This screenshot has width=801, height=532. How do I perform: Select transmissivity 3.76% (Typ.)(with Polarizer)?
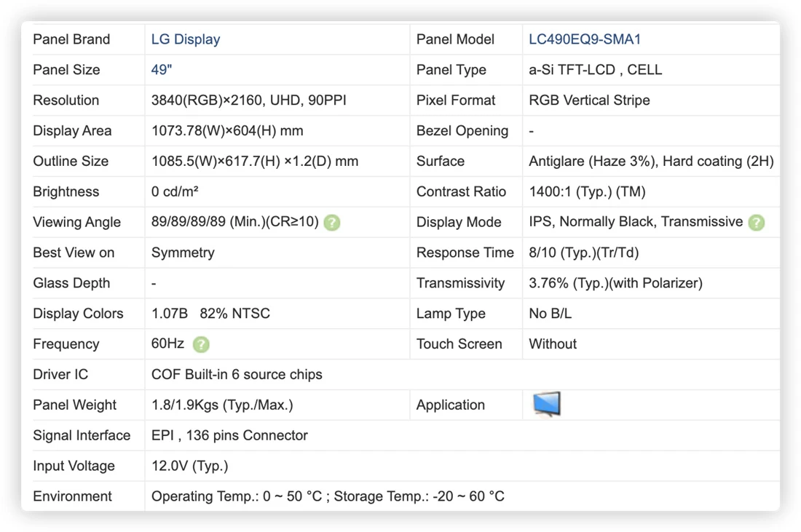pos(615,283)
